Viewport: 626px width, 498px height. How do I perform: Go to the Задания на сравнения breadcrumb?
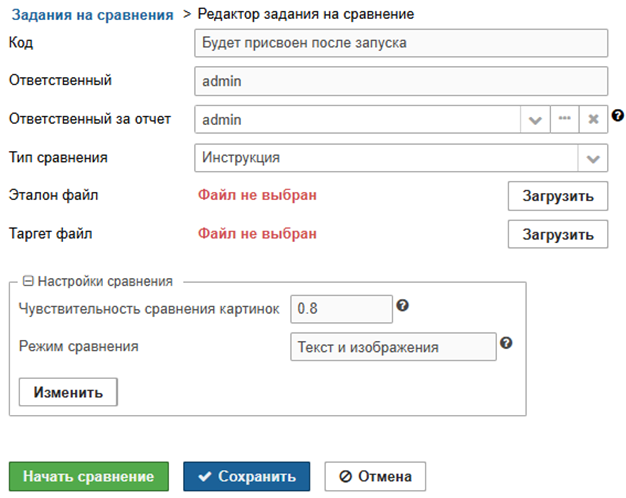(x=92, y=14)
